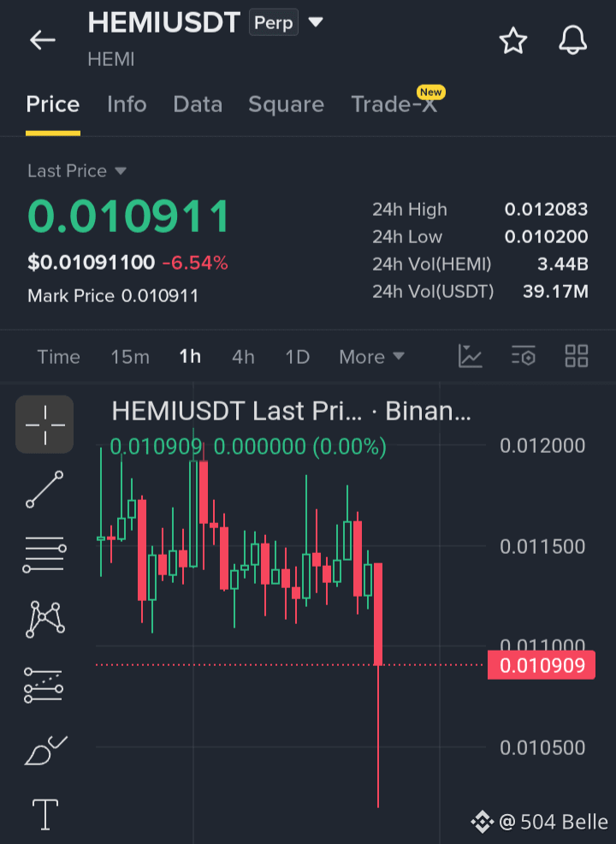
Task: Click the 0.010500 price axis label
Action: [x=542, y=747]
